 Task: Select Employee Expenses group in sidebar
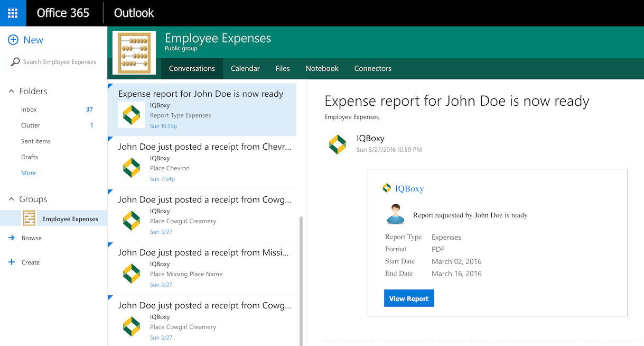(x=53, y=218)
